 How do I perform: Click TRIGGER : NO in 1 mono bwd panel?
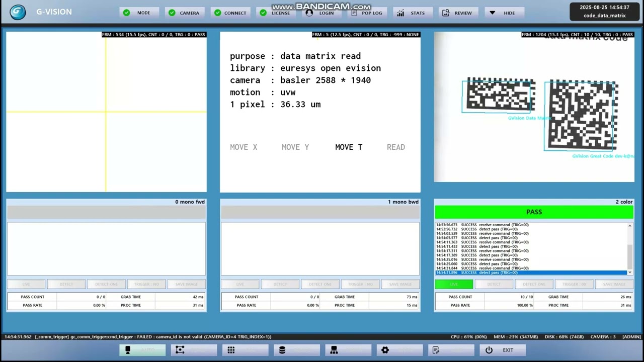pos(360,284)
